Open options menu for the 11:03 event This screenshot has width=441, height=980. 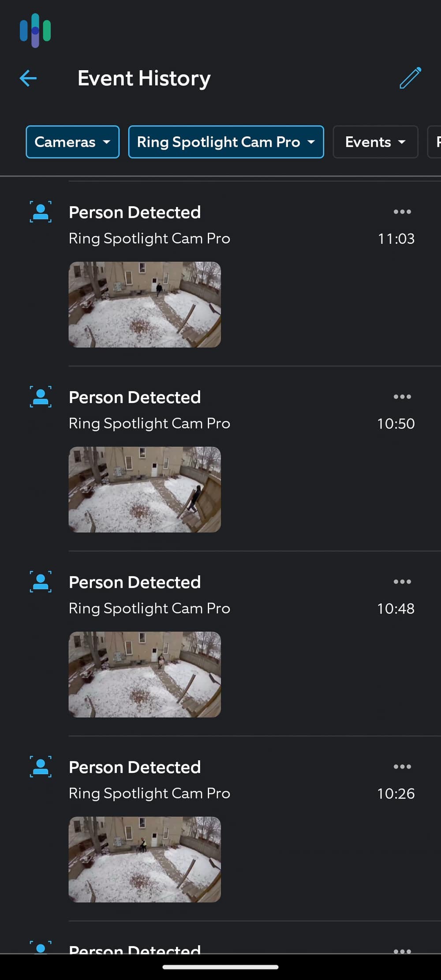click(x=402, y=212)
